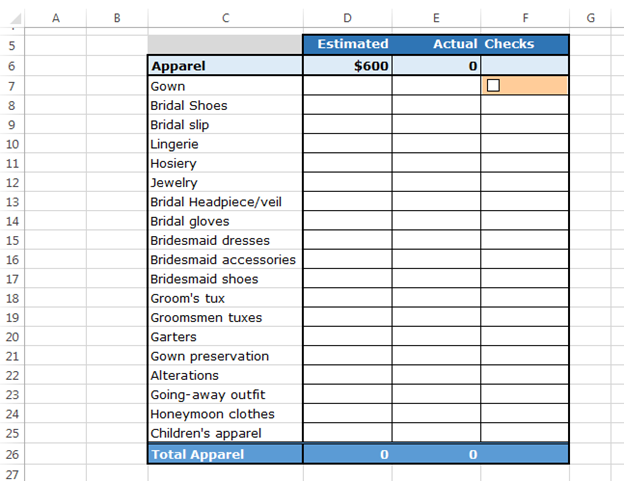The image size is (624, 481).
Task: Click the Estimated cell for Garters
Action: click(347, 337)
